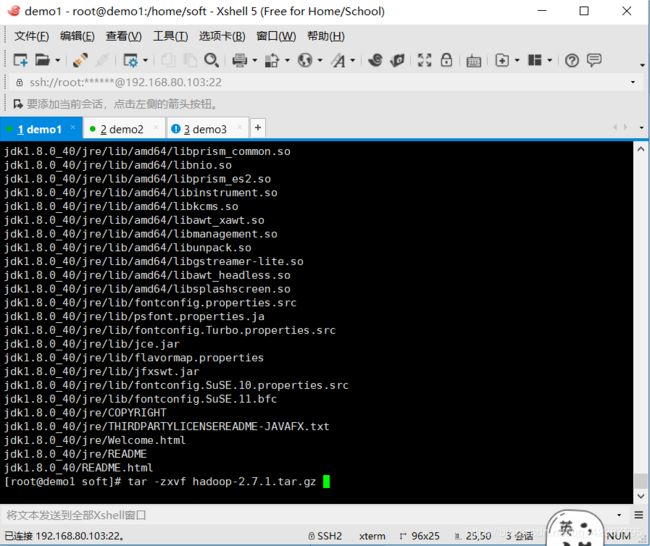
Task: Click the Find magnifier icon
Action: [x=211, y=61]
